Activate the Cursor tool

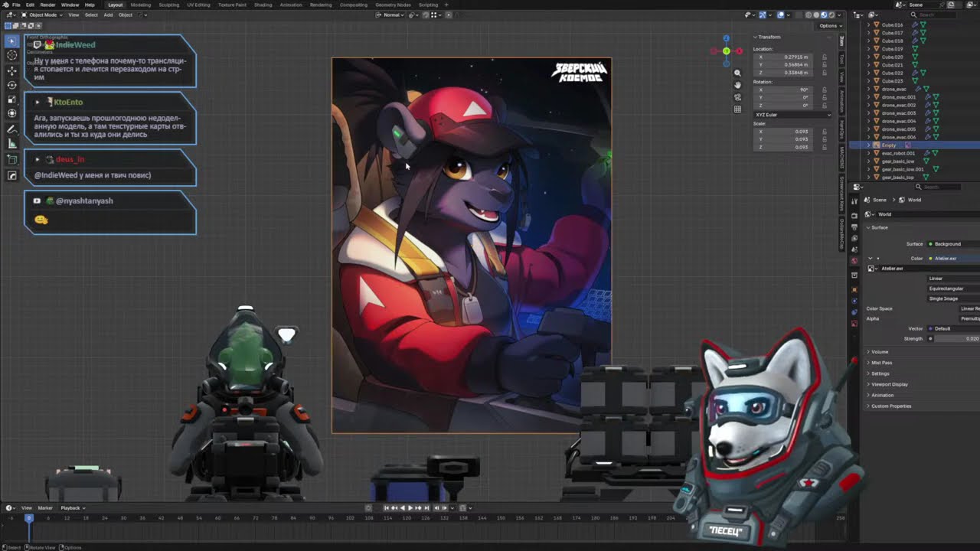(12, 55)
